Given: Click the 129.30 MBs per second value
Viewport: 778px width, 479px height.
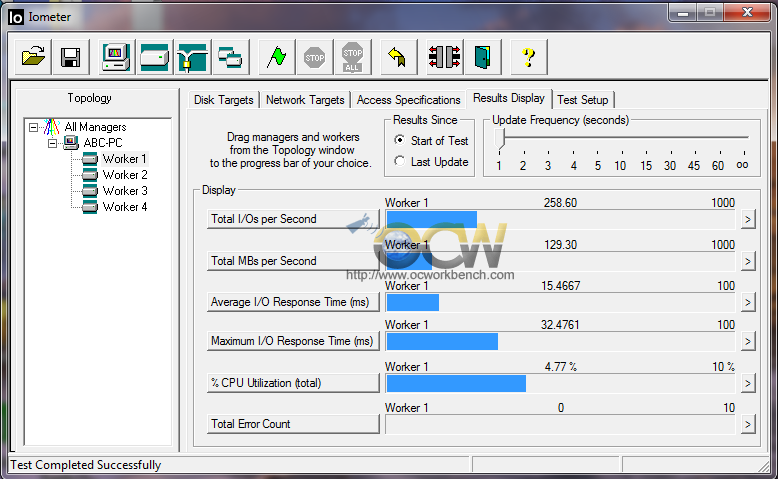Looking at the screenshot, I should 560,245.
